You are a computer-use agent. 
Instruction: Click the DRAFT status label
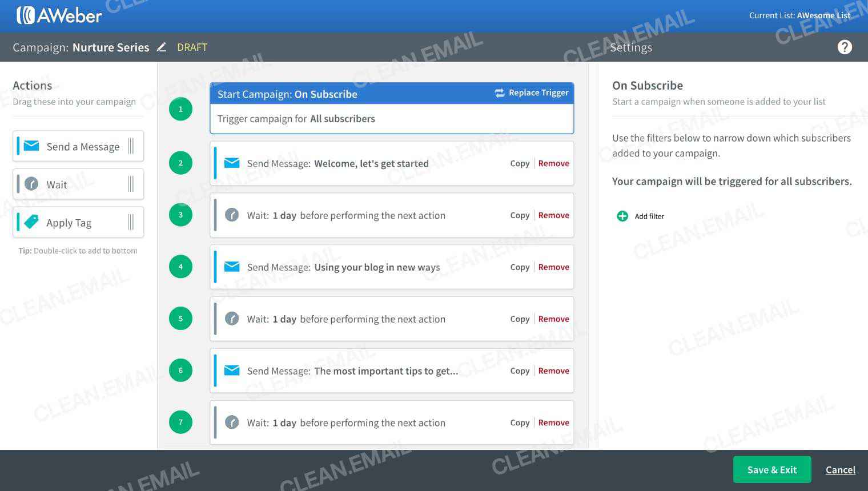pyautogui.click(x=192, y=47)
